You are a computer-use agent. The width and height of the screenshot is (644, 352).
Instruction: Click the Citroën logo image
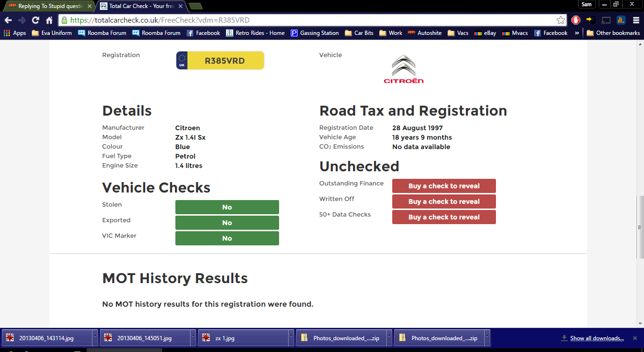point(404,68)
